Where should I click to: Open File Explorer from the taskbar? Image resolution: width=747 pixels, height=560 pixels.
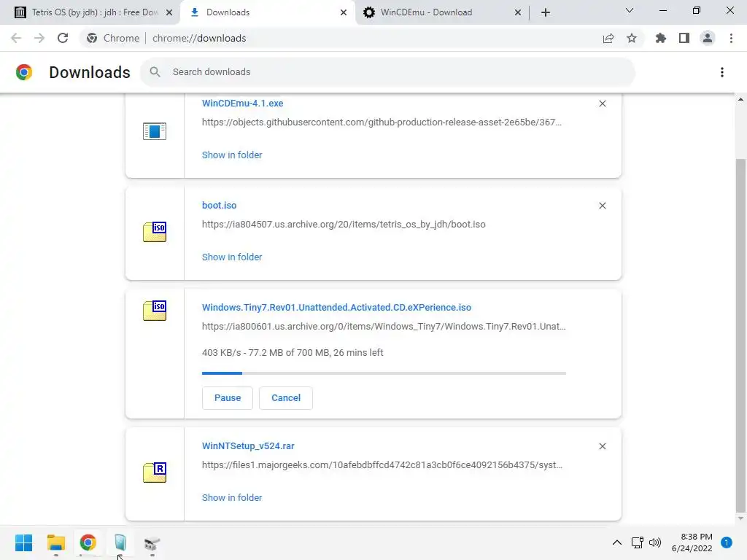(55, 542)
